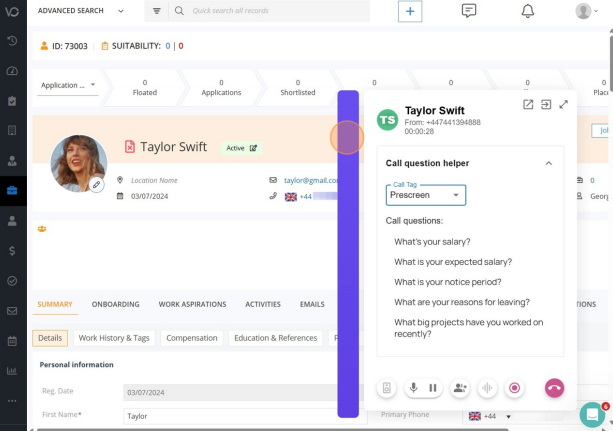The width and height of the screenshot is (613, 431).
Task: Open the recent history sidebar icon
Action: pyautogui.click(x=12, y=41)
